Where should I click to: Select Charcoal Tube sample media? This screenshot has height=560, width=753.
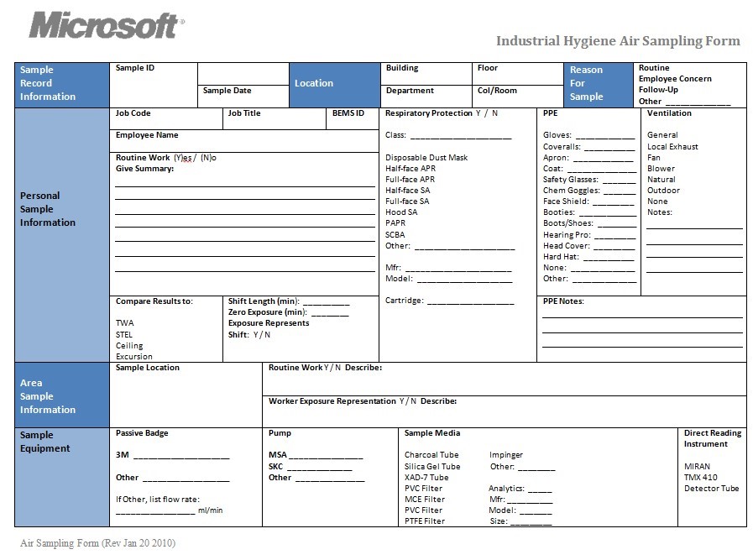431,455
